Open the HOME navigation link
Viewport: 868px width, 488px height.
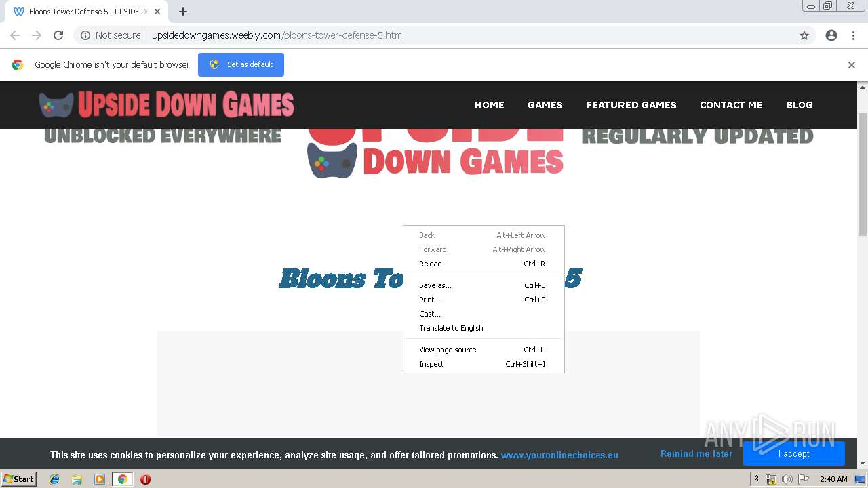click(490, 105)
